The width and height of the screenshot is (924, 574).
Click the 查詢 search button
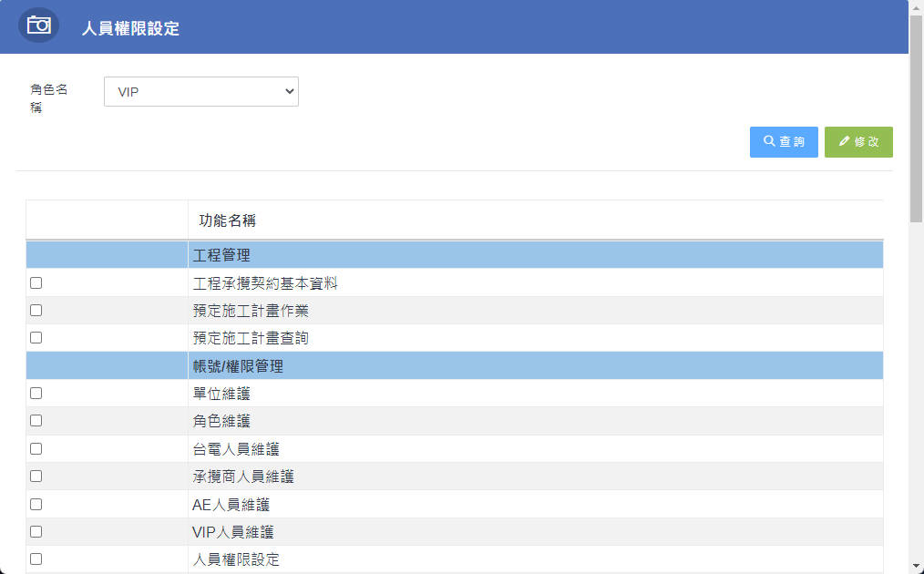pos(784,142)
